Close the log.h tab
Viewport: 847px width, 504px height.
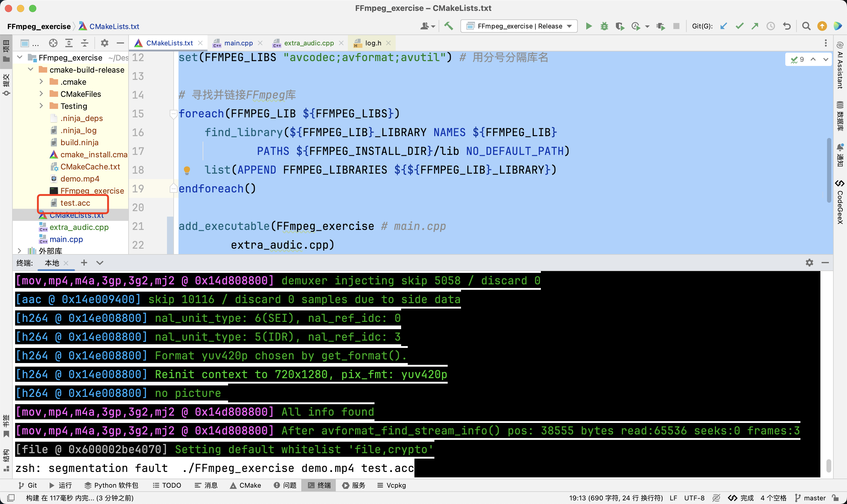(388, 43)
